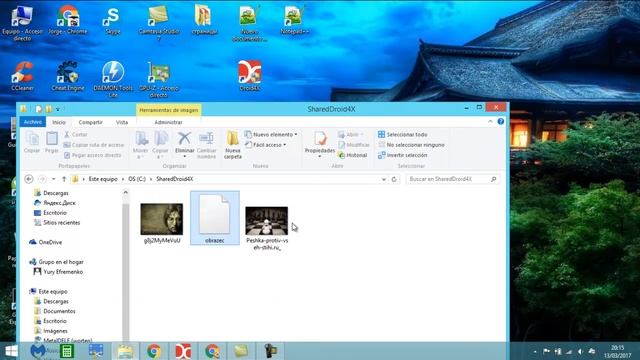Click Herramientas de imagen contextual tab
The image size is (640, 360).
(169, 110)
